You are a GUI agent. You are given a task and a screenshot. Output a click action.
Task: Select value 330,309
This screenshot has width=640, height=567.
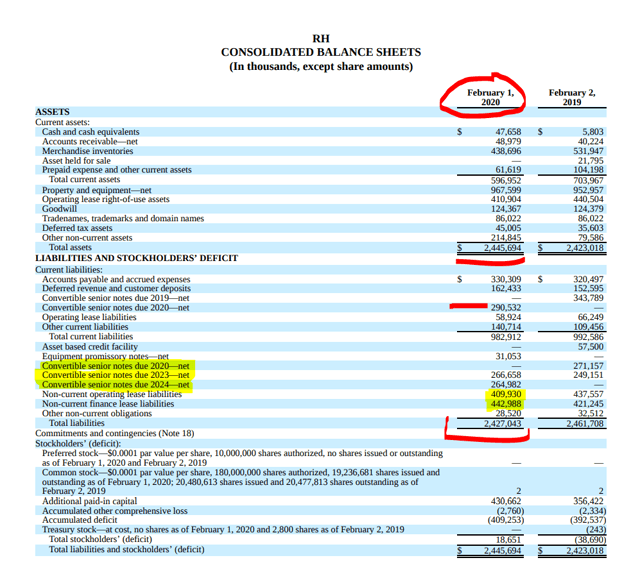coord(506,279)
